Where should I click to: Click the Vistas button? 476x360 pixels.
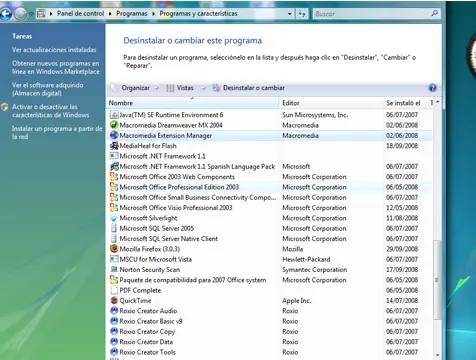180,88
